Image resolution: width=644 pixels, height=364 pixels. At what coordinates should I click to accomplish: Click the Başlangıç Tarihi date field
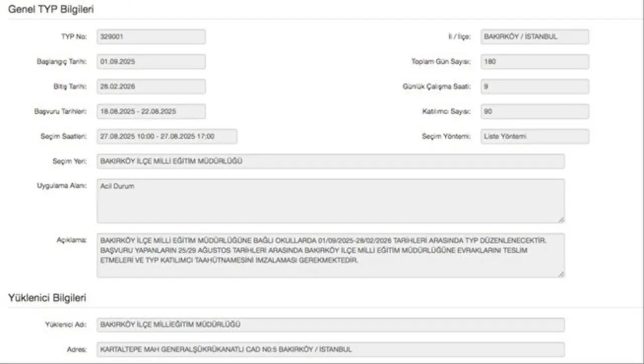(151, 62)
